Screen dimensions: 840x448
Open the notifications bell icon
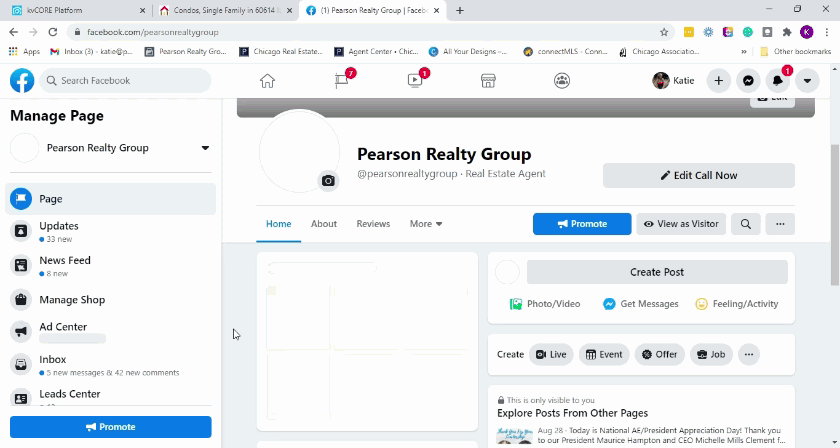click(778, 81)
